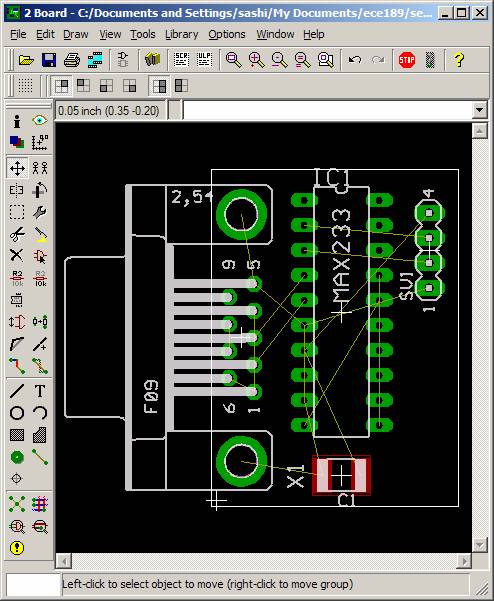494x601 pixels.
Task: Click the red STOP icon
Action: click(x=407, y=60)
